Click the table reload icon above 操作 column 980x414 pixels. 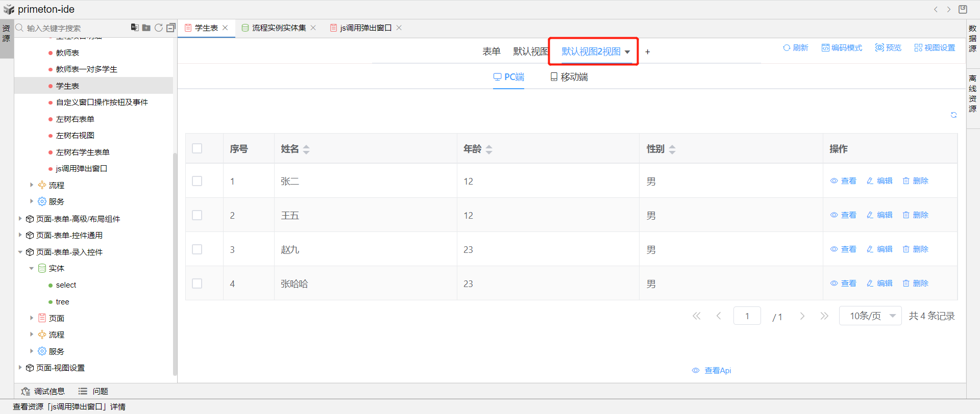[x=953, y=115]
